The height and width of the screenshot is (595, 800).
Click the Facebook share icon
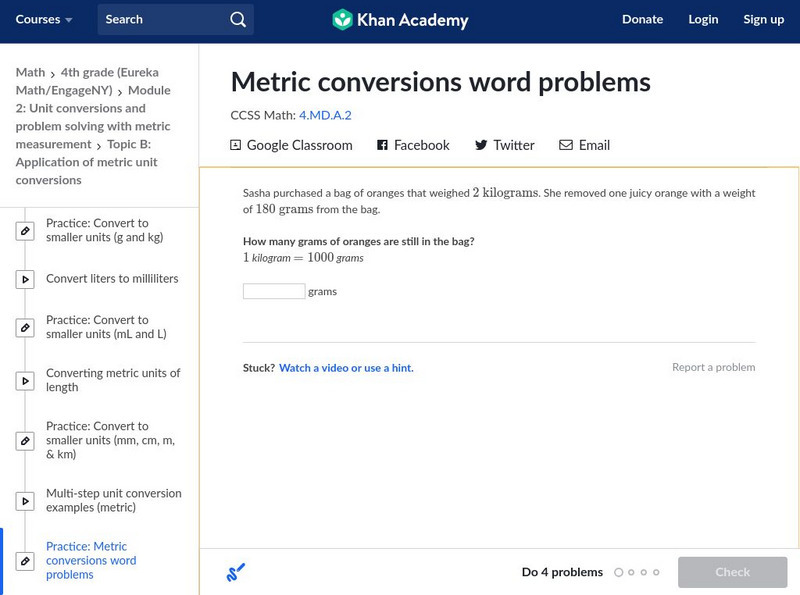point(382,145)
